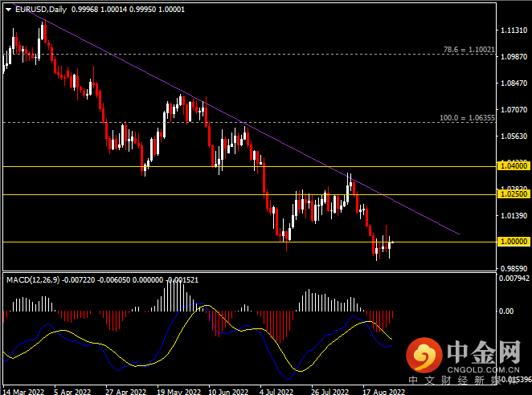Click the 1.05630 price axis value
This screenshot has height=395, width=532.
click(514, 136)
